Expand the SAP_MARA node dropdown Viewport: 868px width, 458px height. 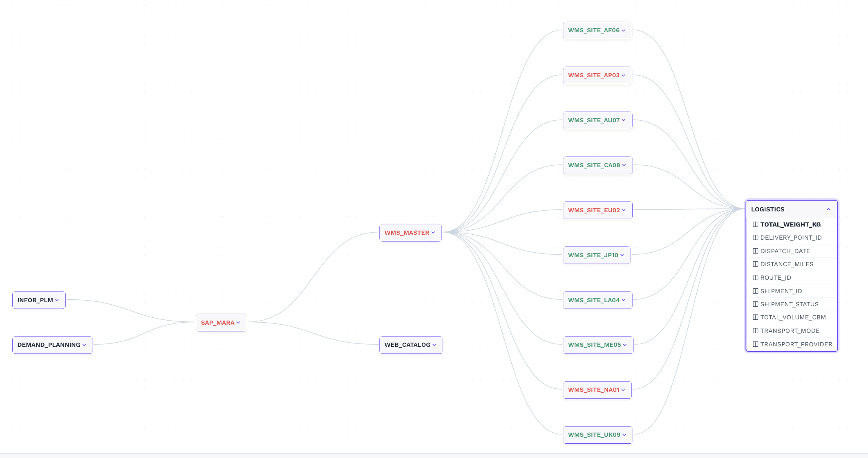[239, 323]
